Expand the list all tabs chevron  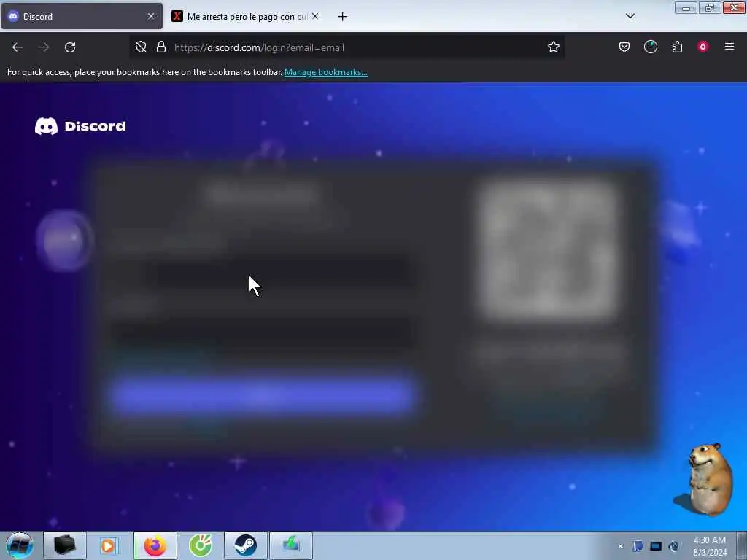click(x=630, y=16)
